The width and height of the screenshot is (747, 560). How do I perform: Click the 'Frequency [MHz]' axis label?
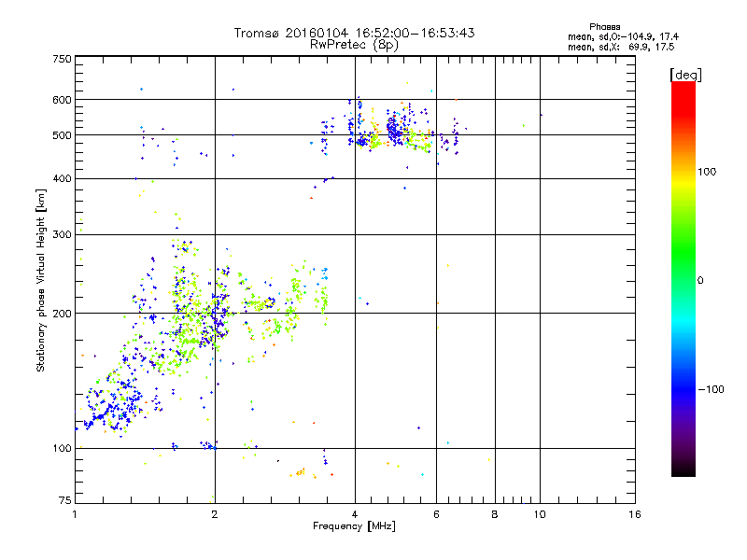(354, 526)
